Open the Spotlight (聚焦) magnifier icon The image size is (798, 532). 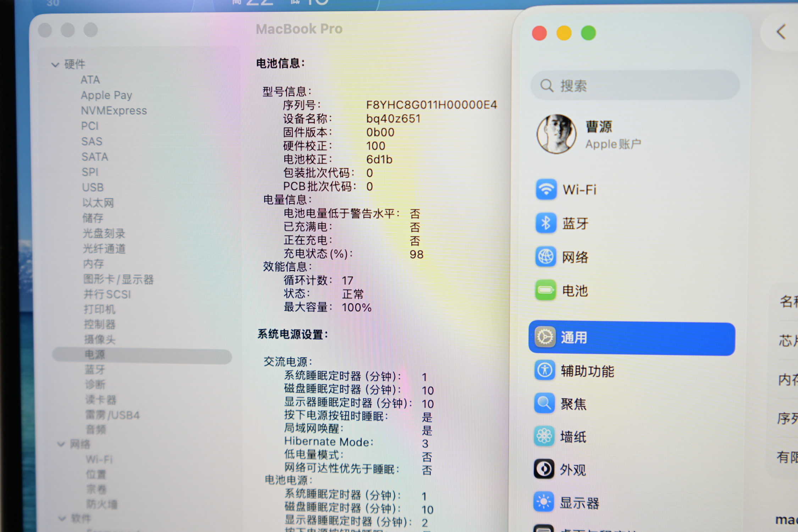pos(544,404)
